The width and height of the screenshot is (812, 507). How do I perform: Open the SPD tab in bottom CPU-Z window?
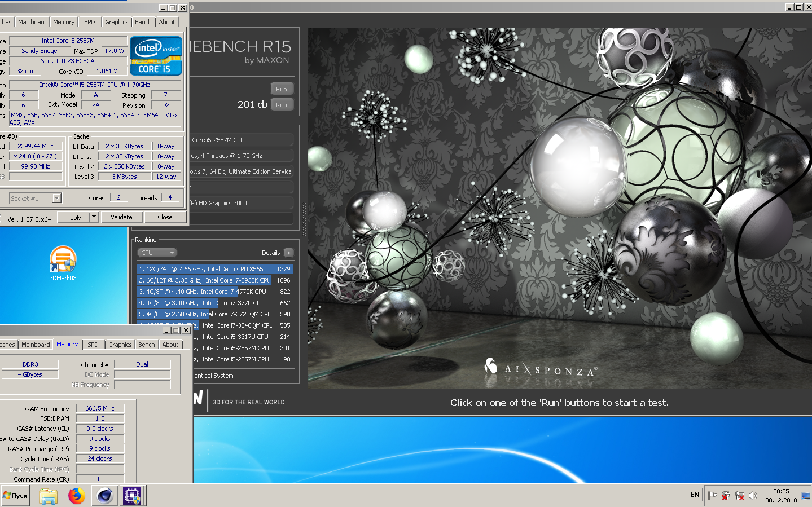[x=93, y=345]
